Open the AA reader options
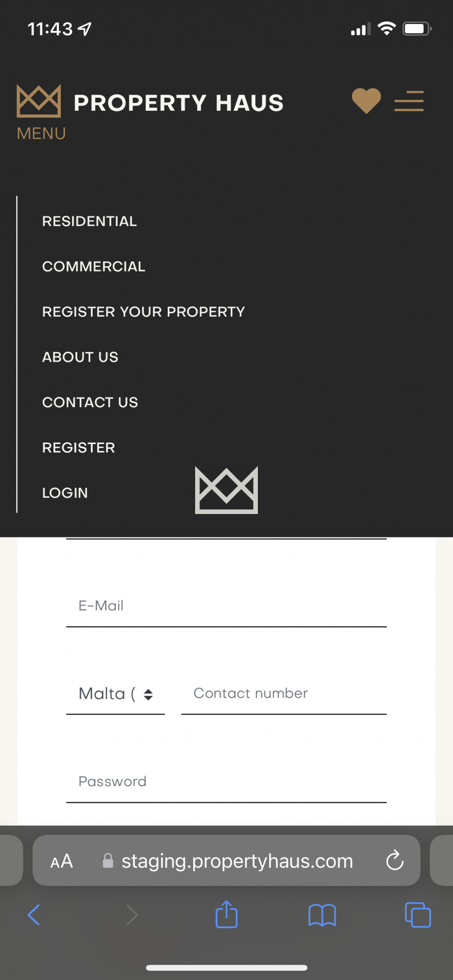 pyautogui.click(x=62, y=861)
